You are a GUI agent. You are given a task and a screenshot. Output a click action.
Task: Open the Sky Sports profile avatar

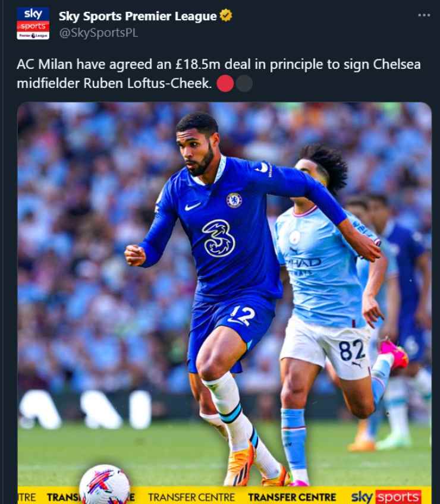point(33,23)
